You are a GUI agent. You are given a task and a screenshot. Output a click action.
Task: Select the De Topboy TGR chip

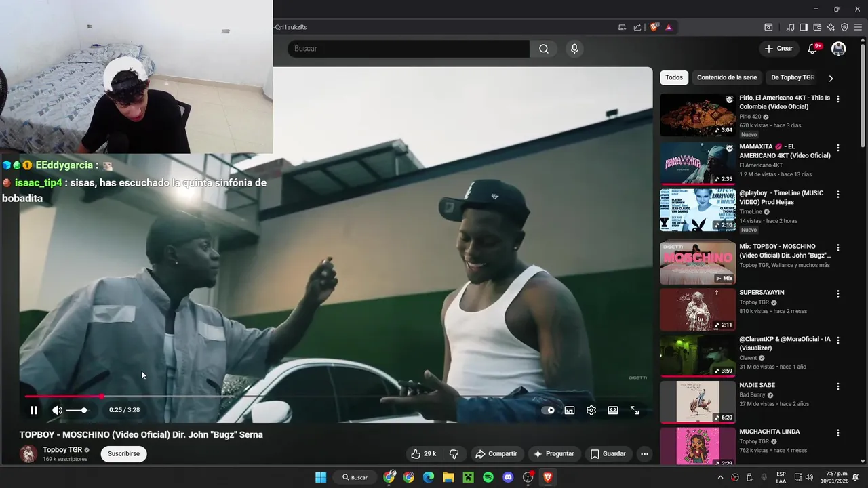[792, 78]
